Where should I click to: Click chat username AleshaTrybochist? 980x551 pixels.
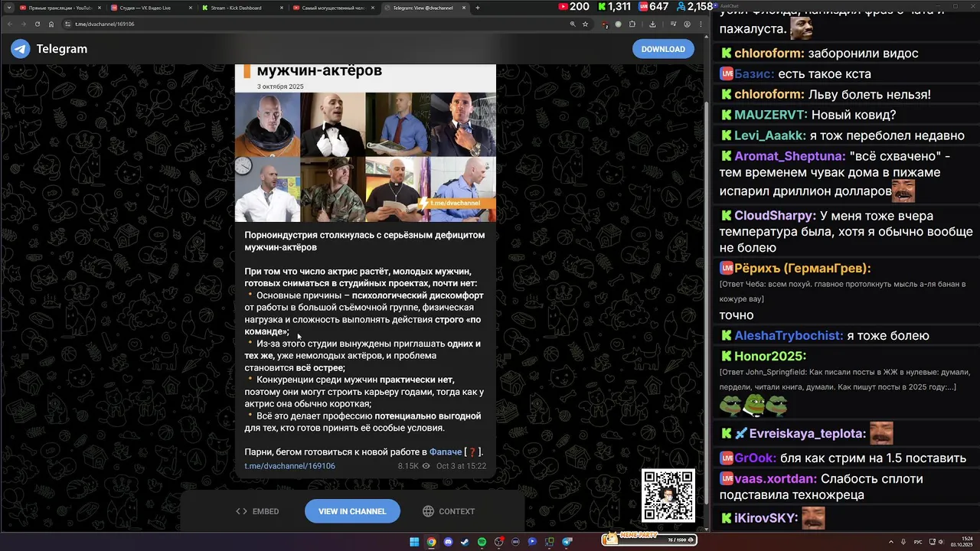[x=789, y=336]
